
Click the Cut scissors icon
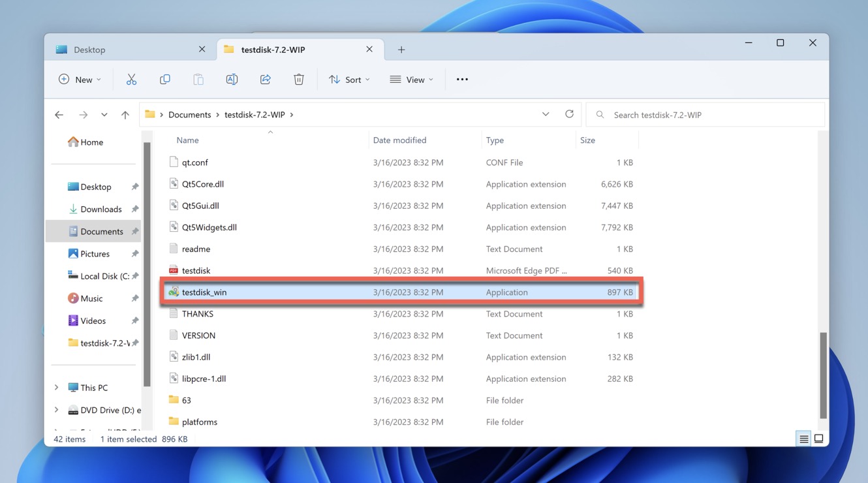131,80
